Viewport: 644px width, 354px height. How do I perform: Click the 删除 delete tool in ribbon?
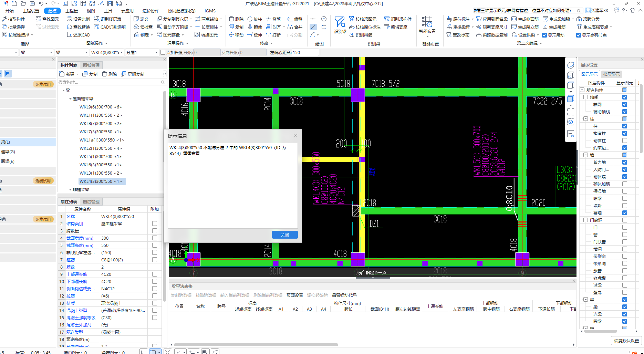pos(236,19)
